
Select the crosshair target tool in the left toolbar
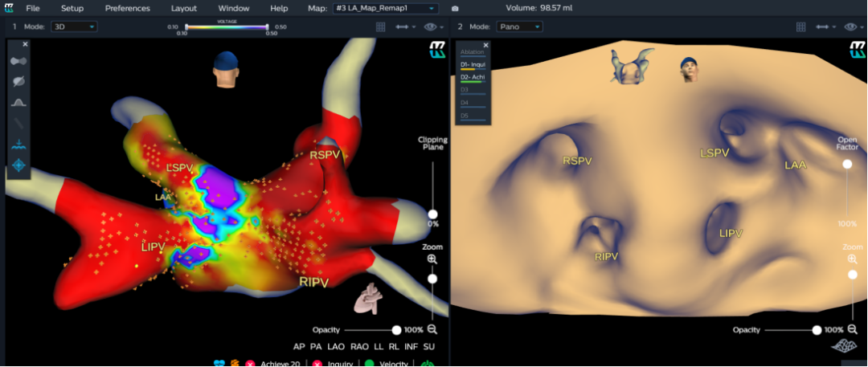[x=19, y=165]
